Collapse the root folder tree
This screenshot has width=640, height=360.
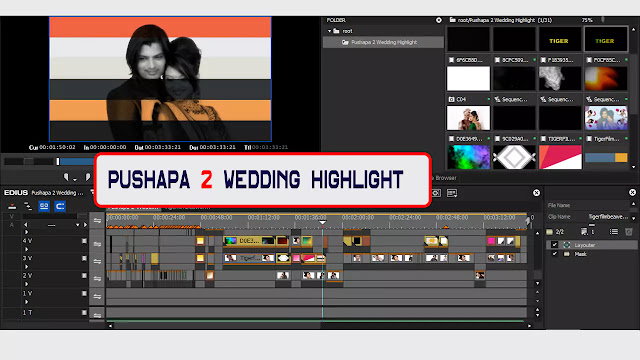pyautogui.click(x=329, y=31)
